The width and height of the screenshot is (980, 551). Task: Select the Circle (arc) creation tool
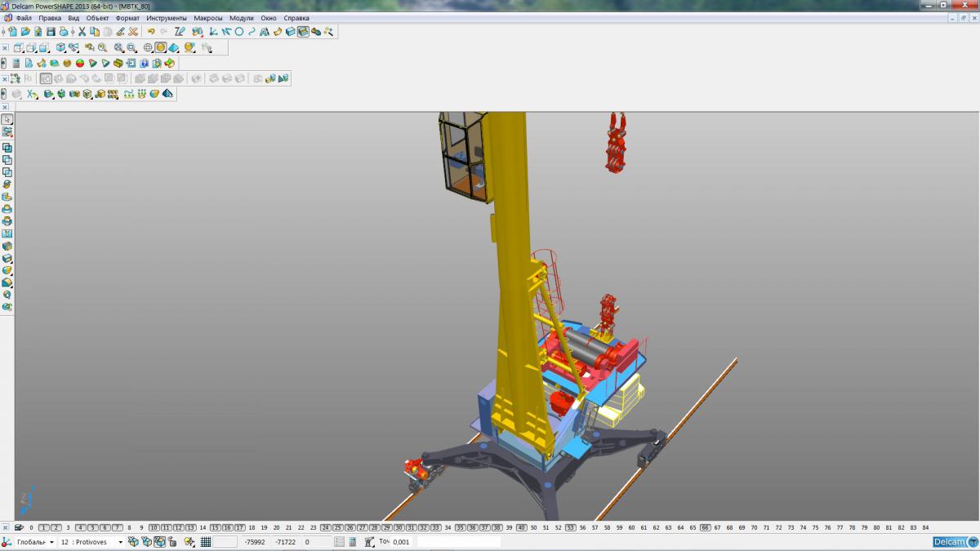[x=239, y=31]
